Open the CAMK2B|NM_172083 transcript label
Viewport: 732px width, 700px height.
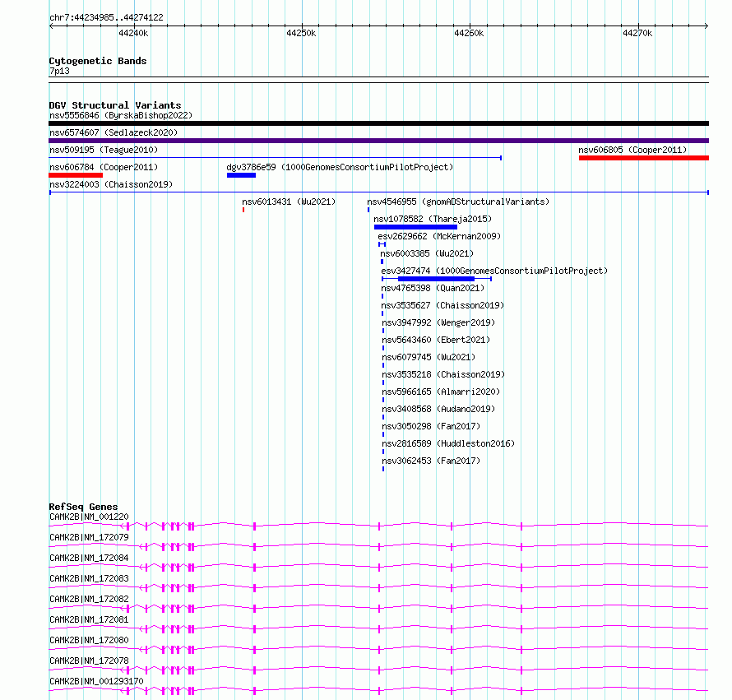click(x=89, y=578)
